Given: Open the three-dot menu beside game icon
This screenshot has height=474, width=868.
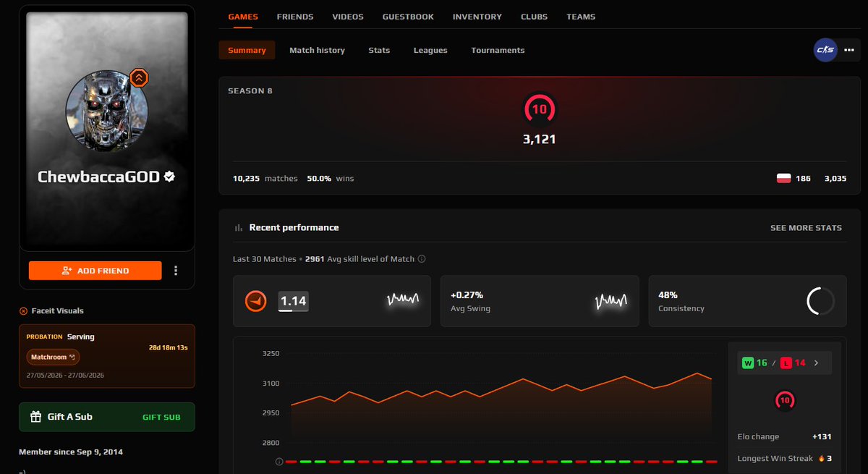Looking at the screenshot, I should [849, 50].
